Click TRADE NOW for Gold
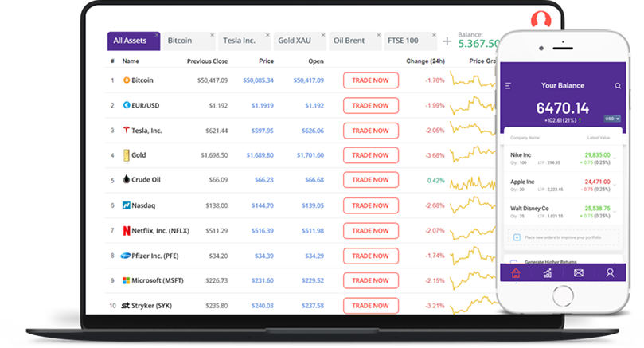The width and height of the screenshot is (644, 348). pos(371,155)
